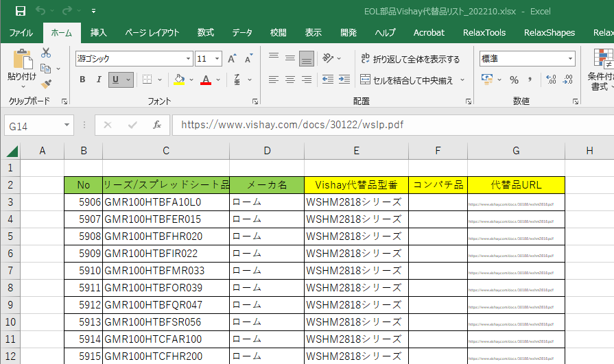Open conditional formatting (条件付き書式)
Viewport: 614px width, 364px height.
coord(602,70)
